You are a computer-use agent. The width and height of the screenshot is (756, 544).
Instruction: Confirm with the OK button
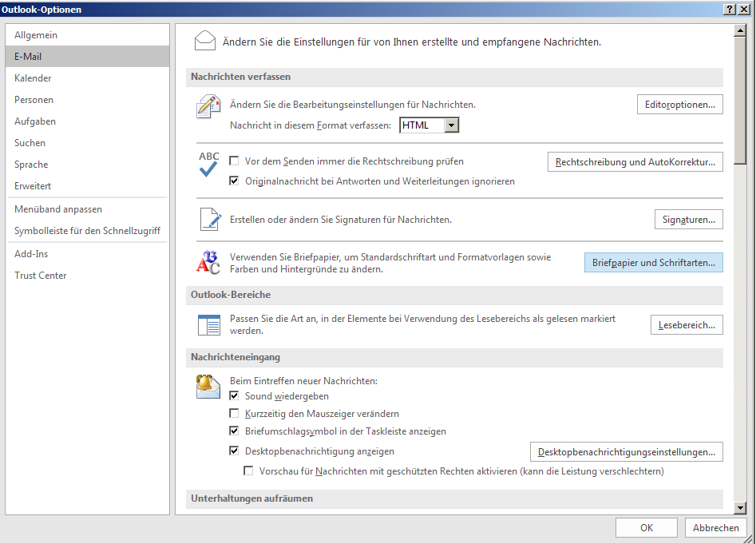pos(647,527)
